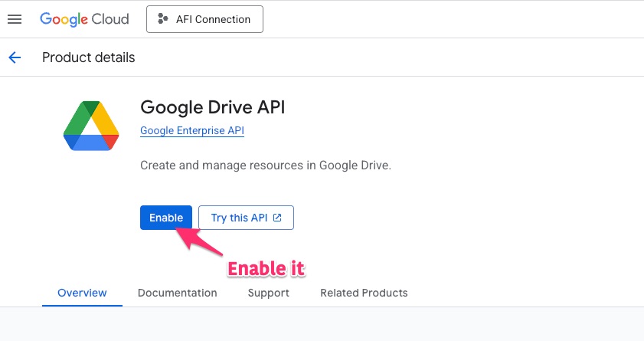
Task: Click the Google Drive triangle logo
Action: coord(91,127)
